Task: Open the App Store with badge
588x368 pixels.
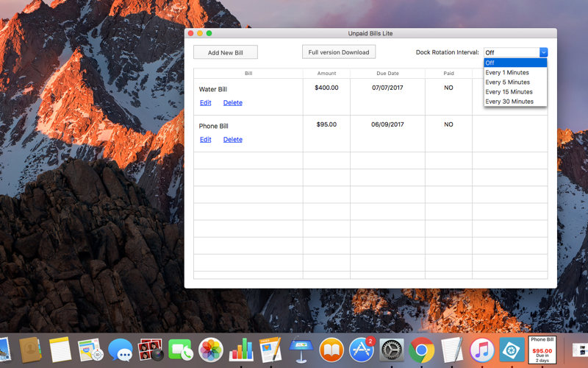Action: click(x=362, y=350)
